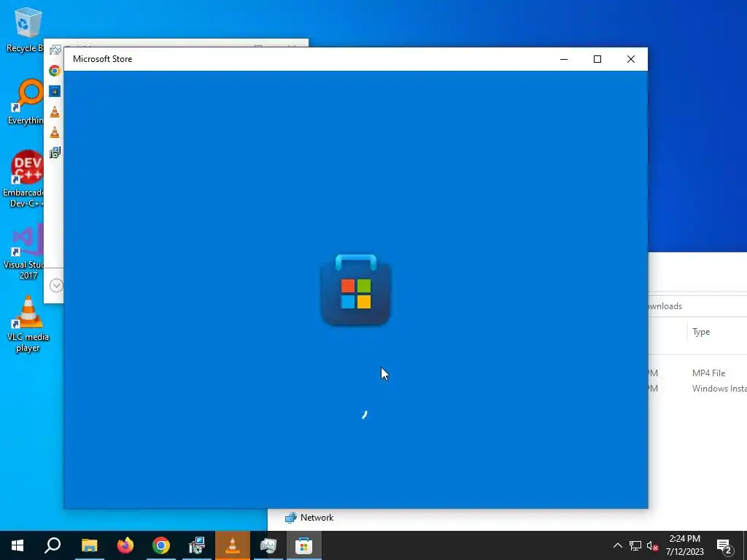Launch VLC media player from the desktop
Image resolution: width=747 pixels, height=560 pixels.
tap(28, 324)
